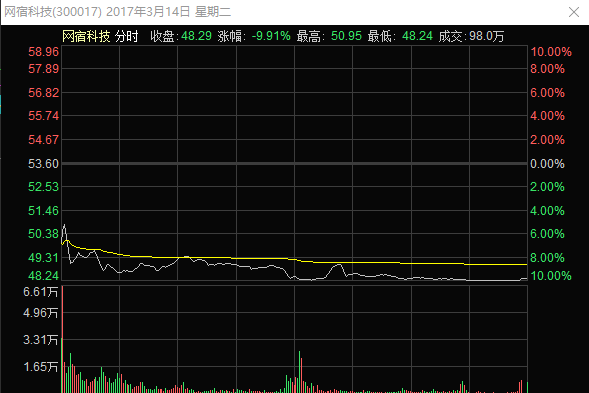Click the red 2.00% percent axis label
Screen dimensions: 589x393
point(547,140)
